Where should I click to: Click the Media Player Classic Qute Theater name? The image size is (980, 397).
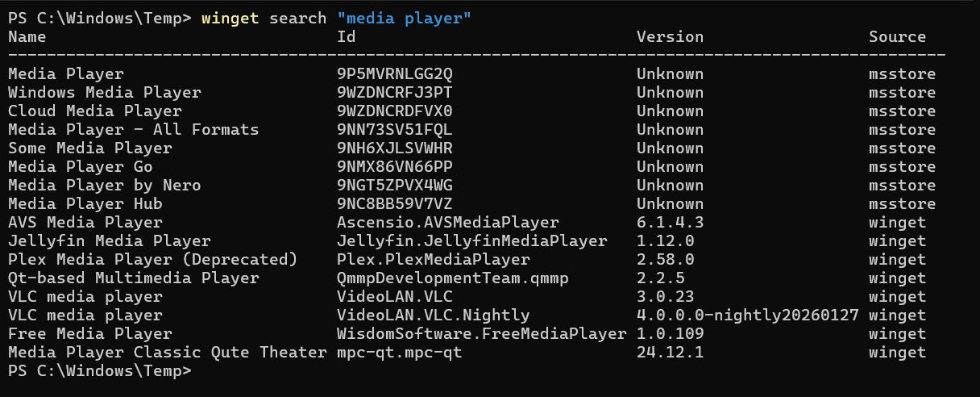click(168, 353)
